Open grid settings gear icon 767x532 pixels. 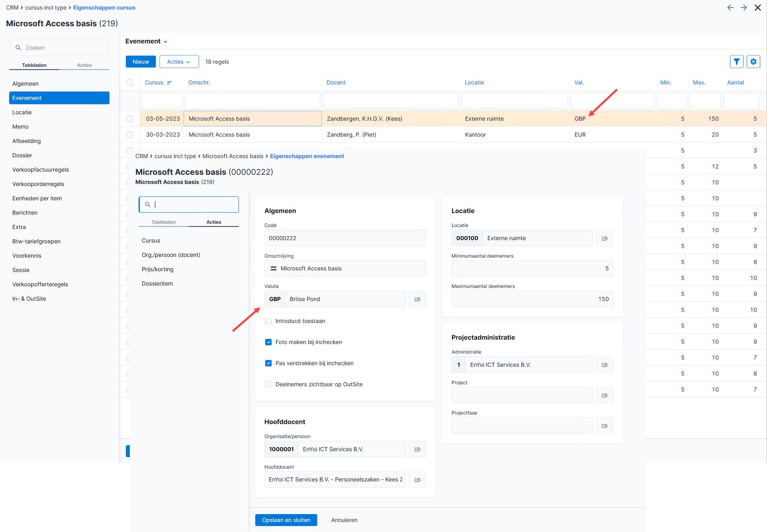tap(753, 62)
